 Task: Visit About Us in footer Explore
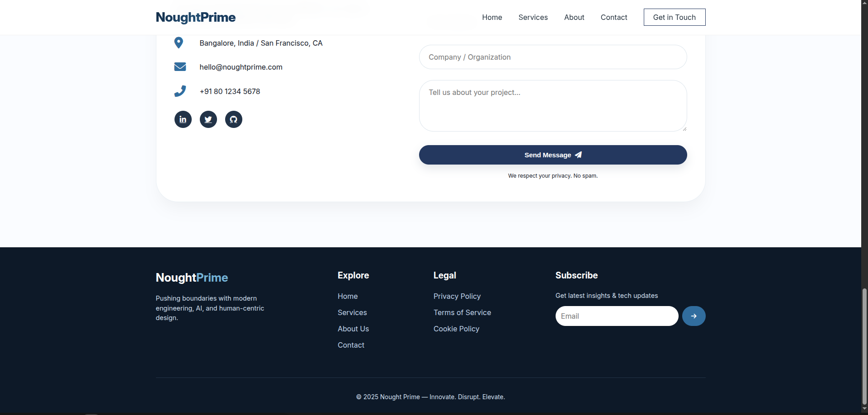(353, 329)
